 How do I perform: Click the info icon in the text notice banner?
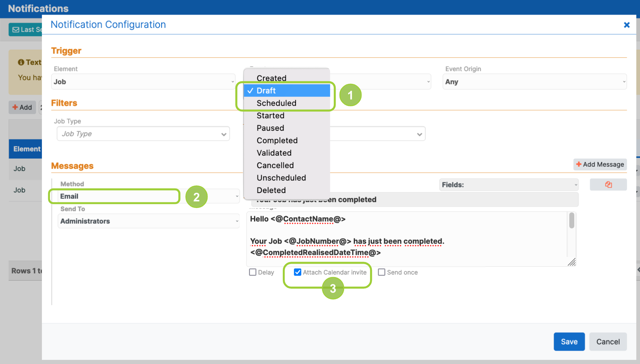pos(21,62)
